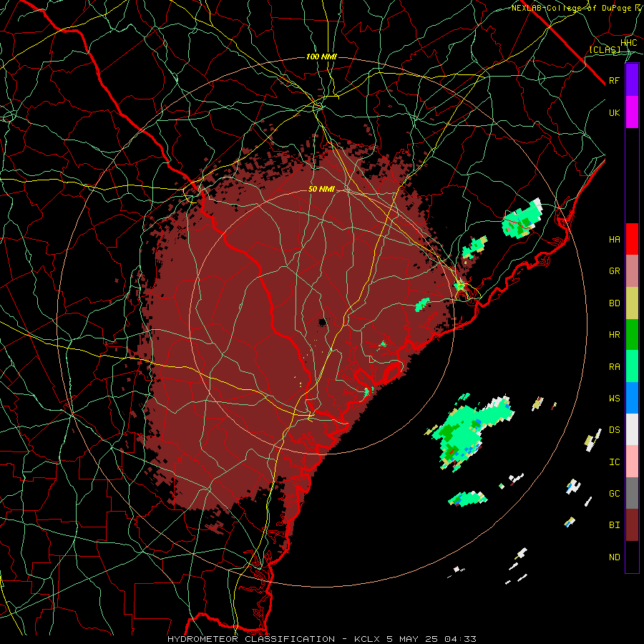Select the 'GC' legend label
The height and width of the screenshot is (644, 644).
point(614,494)
